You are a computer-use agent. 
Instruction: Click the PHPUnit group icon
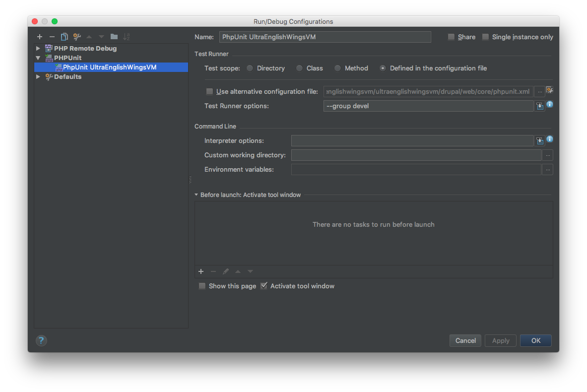coord(49,58)
